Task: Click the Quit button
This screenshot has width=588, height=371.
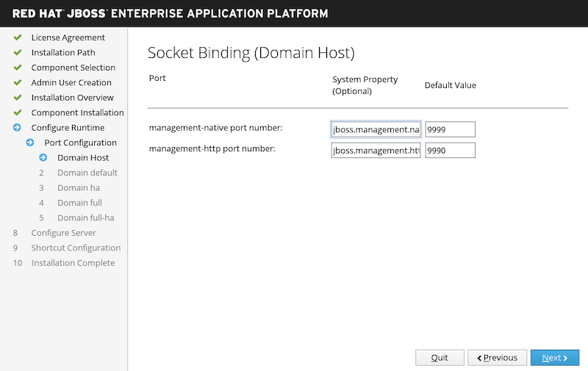Action: tap(440, 358)
